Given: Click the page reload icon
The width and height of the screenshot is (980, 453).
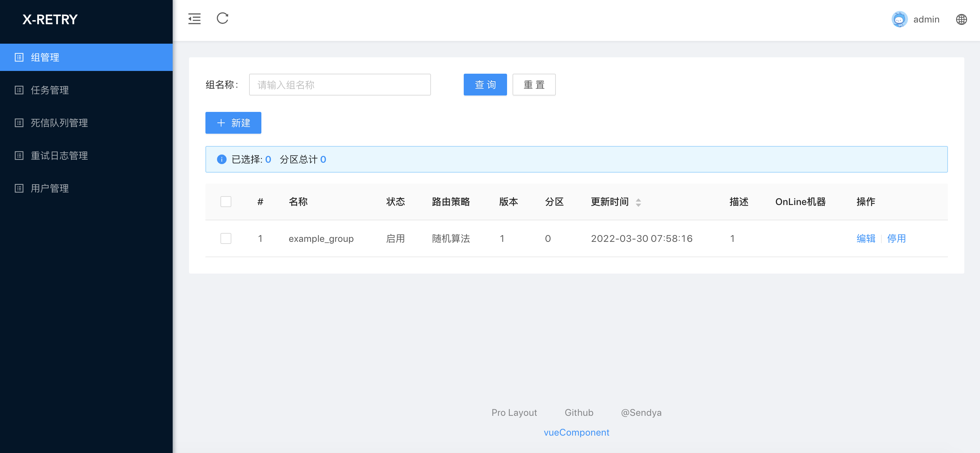Looking at the screenshot, I should point(222,18).
